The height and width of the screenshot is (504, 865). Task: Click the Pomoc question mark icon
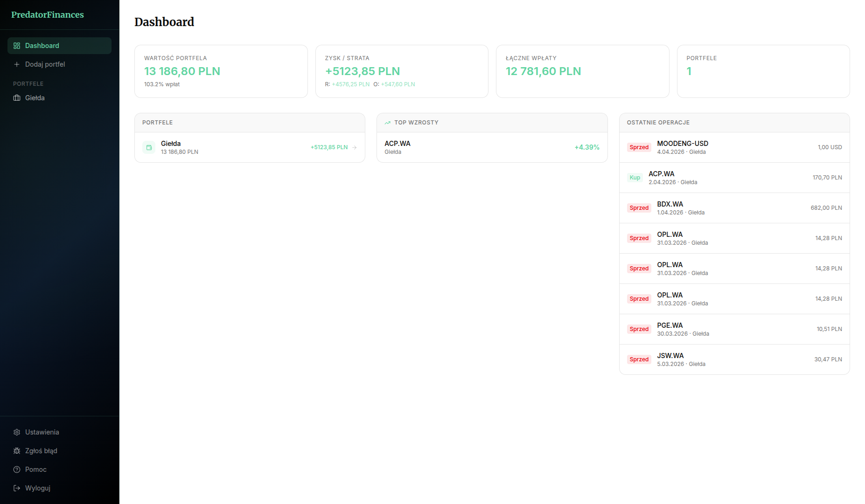pos(17,469)
